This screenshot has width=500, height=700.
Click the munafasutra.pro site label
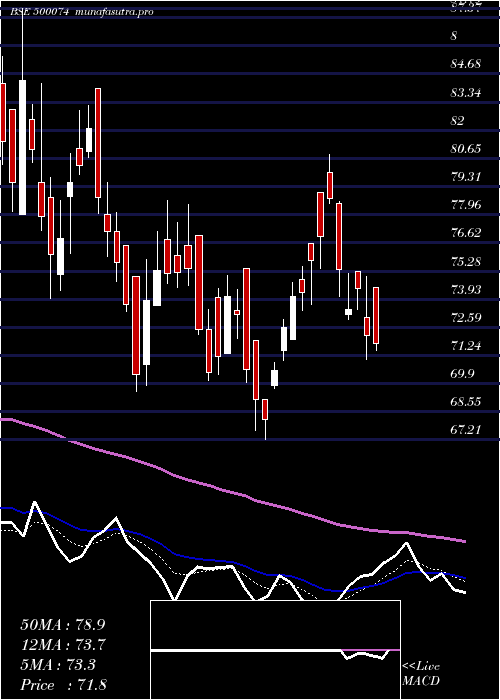(115, 12)
